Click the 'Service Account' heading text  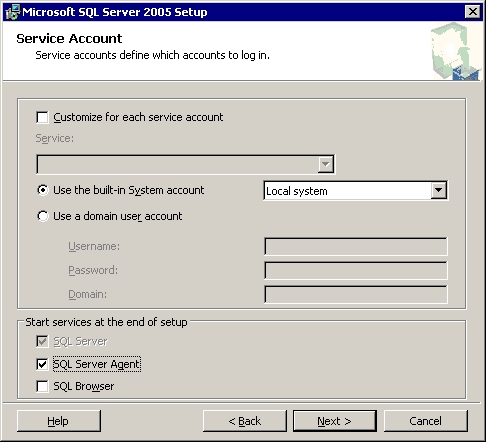pyautogui.click(x=69, y=39)
